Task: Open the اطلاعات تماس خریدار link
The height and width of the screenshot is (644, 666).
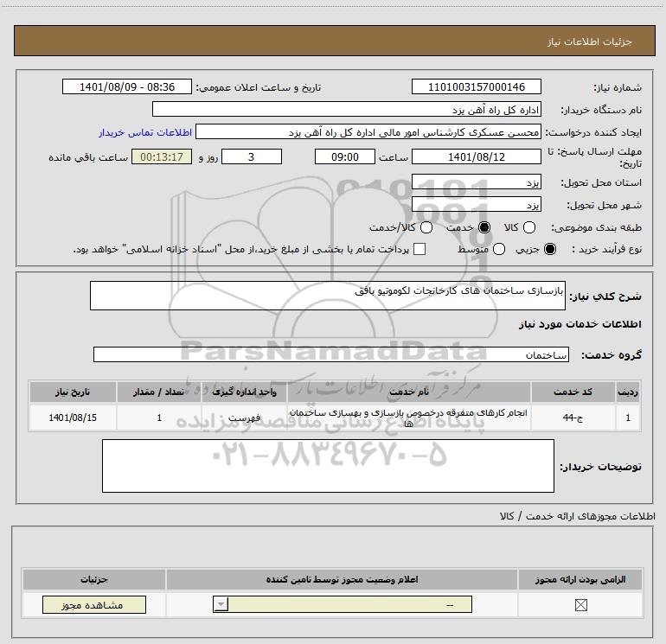Action: pyautogui.click(x=145, y=132)
